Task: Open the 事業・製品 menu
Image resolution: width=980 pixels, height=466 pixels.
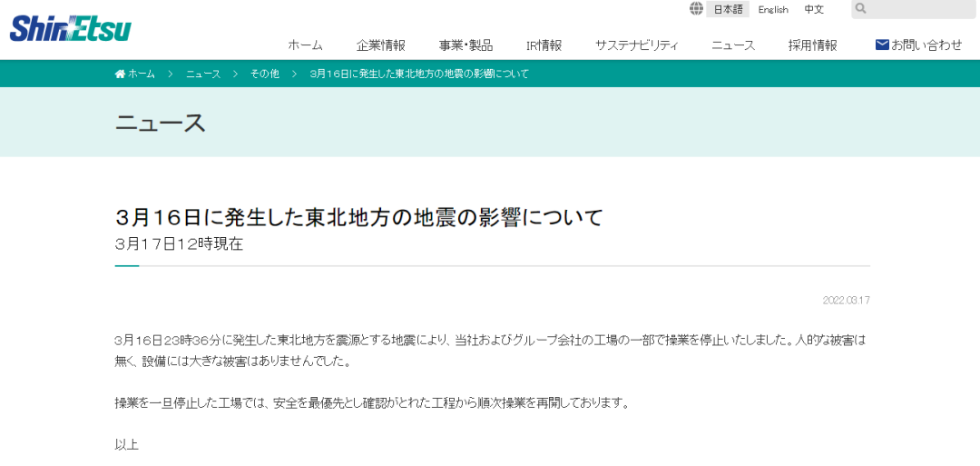Action: point(465,45)
